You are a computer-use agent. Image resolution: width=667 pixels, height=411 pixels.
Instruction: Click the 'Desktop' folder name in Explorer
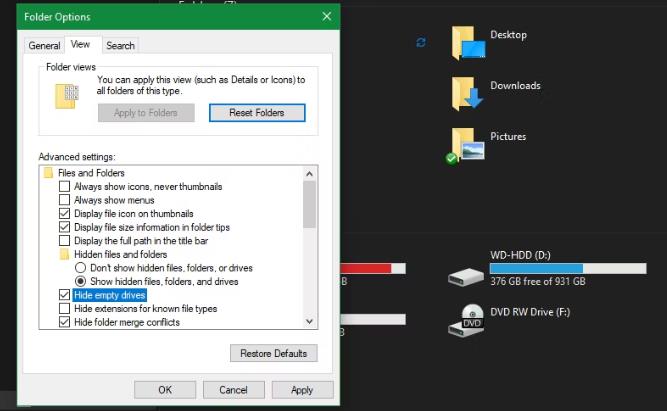click(508, 35)
